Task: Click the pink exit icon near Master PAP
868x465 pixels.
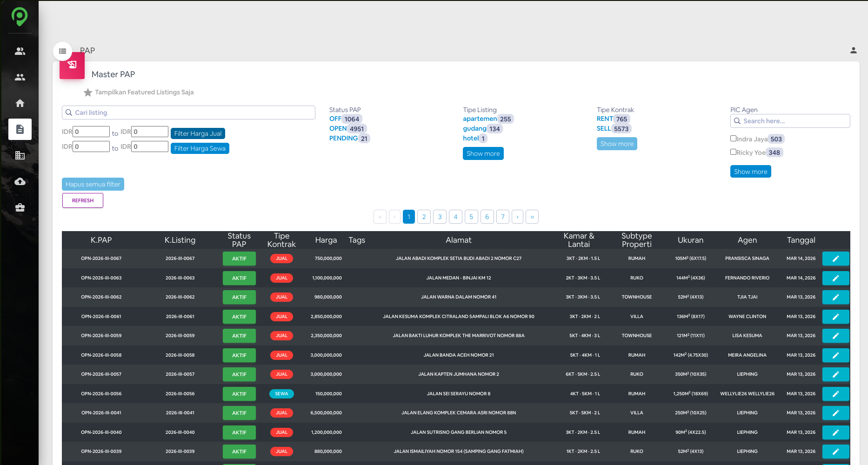Action: click(x=72, y=65)
